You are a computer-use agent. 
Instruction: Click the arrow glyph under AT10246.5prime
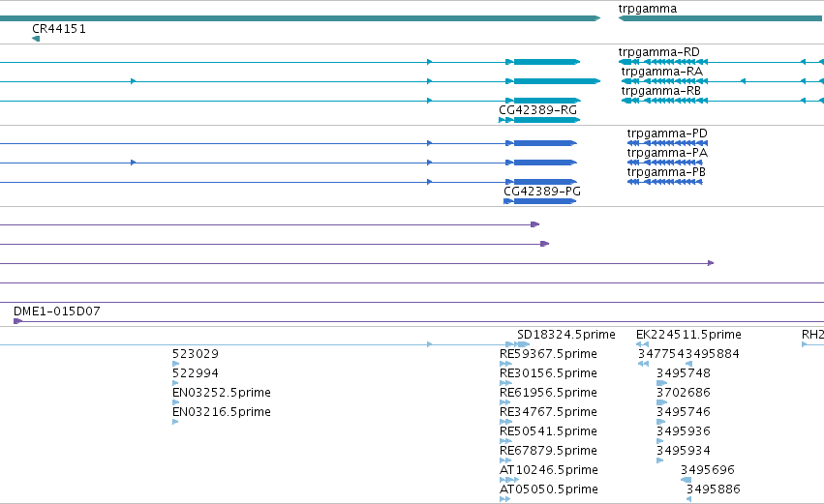pos(508,481)
